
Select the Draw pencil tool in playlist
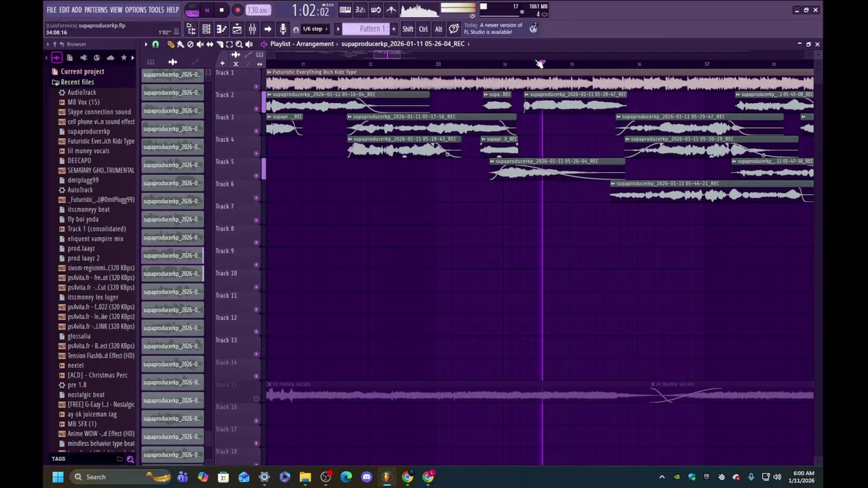coord(171,44)
